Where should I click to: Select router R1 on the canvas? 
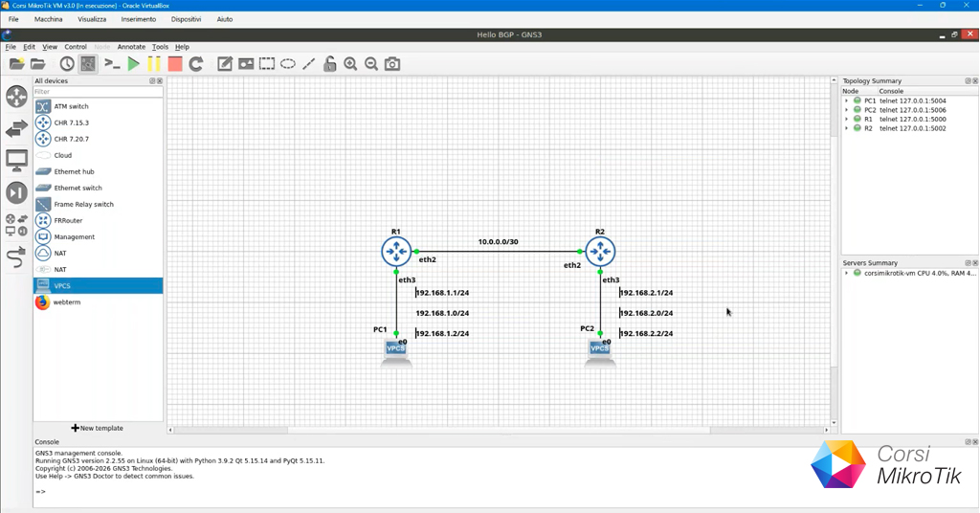point(396,252)
